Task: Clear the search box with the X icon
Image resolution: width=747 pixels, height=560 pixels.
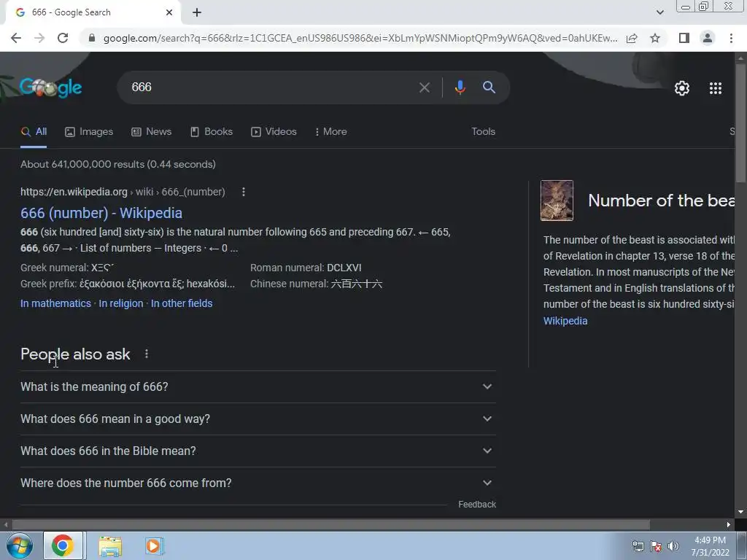Action: (424, 87)
